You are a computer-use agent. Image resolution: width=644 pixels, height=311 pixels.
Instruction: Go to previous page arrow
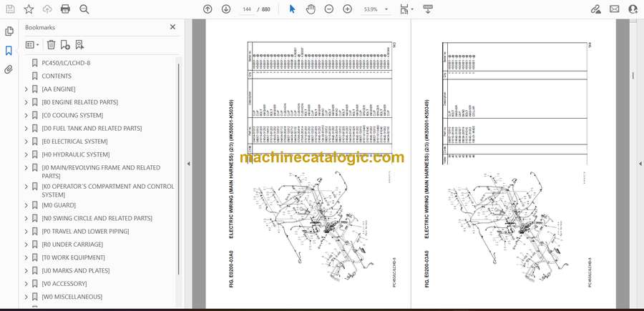click(208, 9)
